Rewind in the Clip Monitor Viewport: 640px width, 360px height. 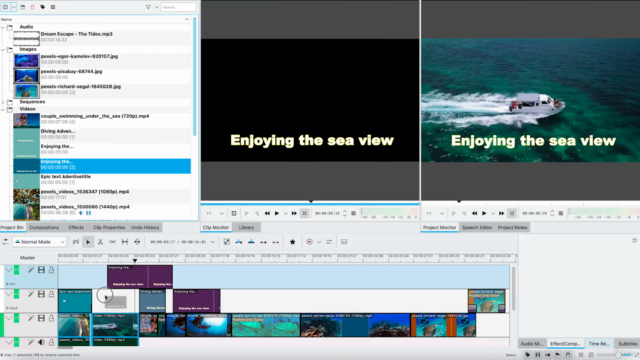click(267, 213)
